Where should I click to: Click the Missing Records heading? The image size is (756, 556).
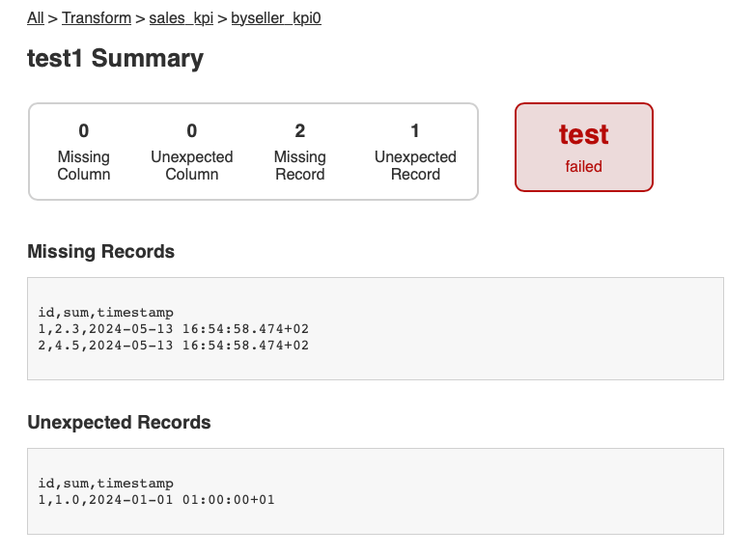pyautogui.click(x=101, y=252)
